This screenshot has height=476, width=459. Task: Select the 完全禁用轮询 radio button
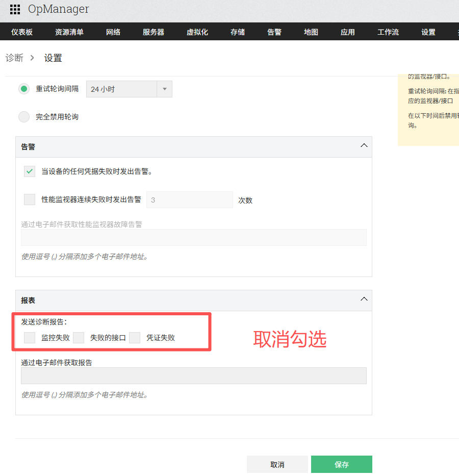click(x=24, y=117)
